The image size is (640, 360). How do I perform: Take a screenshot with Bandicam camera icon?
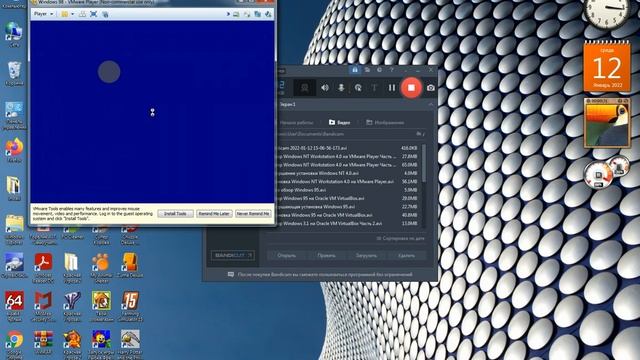tap(431, 87)
